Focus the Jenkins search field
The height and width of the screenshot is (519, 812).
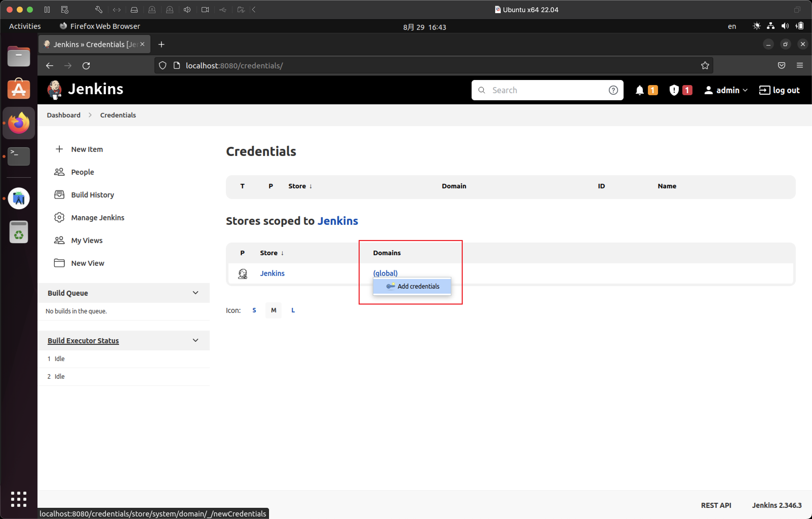[547, 90]
